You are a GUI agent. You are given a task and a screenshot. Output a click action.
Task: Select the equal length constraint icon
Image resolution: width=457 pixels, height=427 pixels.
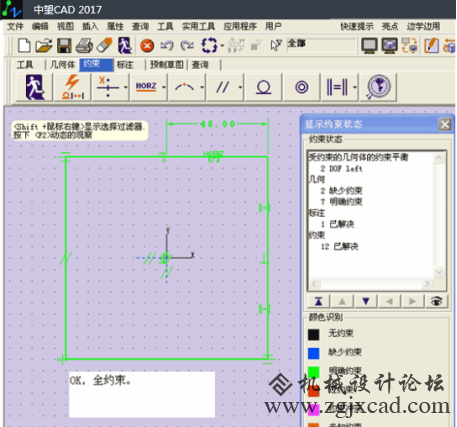coord(337,87)
